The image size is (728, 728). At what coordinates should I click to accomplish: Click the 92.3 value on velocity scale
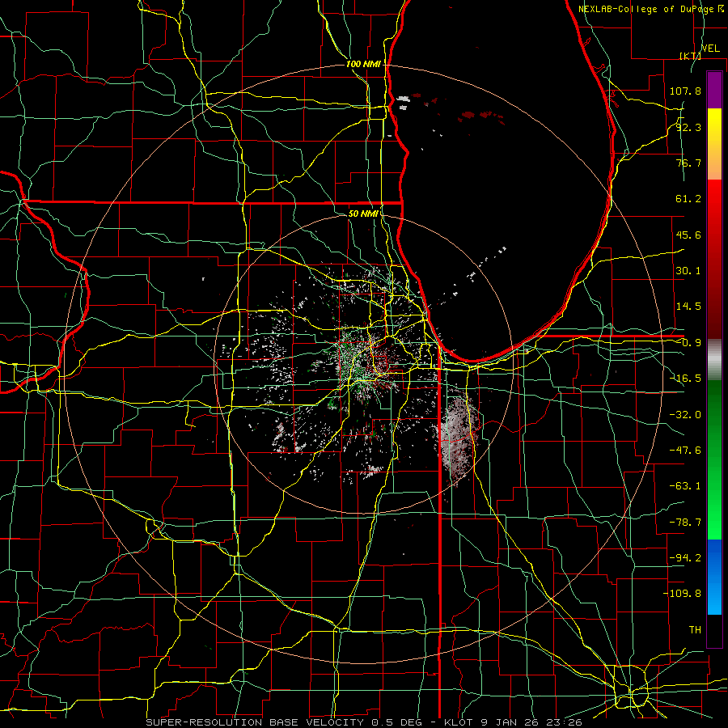point(688,127)
